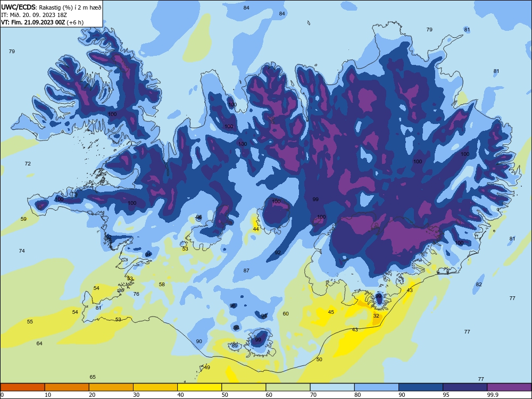Click the '55' humidity value
The width and height of the screenshot is (532, 399).
[30, 321]
